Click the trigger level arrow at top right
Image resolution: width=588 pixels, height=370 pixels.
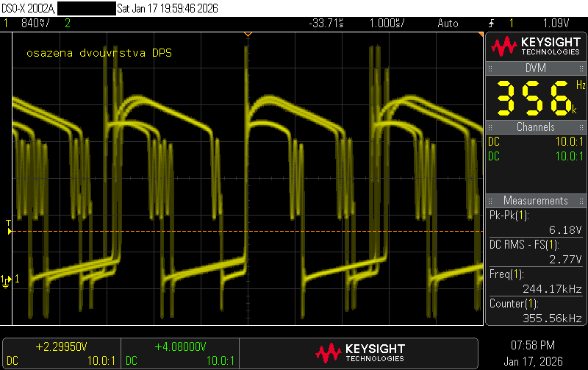click(481, 35)
